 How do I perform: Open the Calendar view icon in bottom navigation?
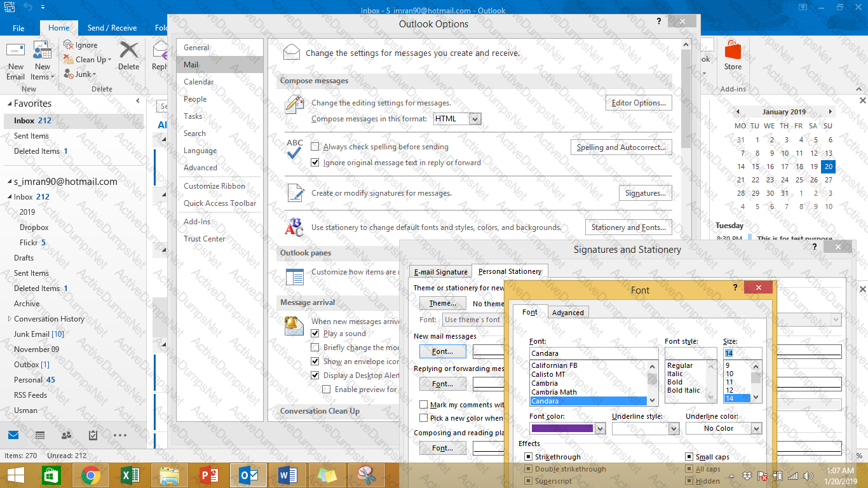point(40,435)
